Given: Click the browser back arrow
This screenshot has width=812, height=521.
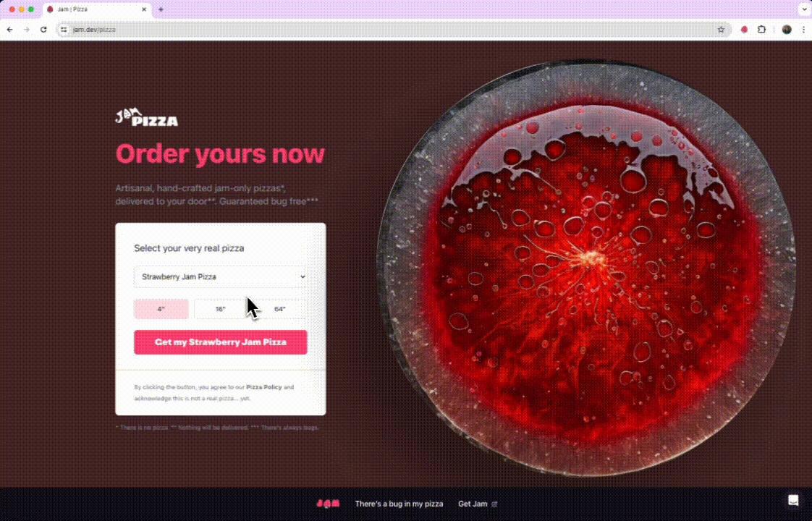Looking at the screenshot, I should click(x=10, y=30).
